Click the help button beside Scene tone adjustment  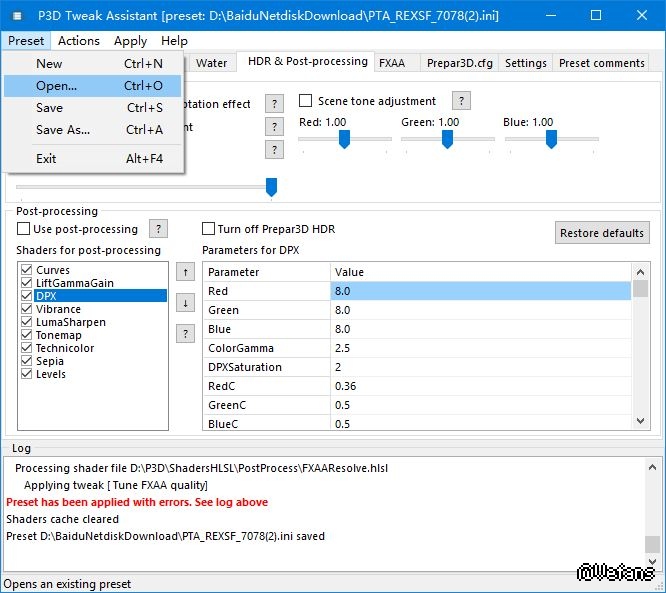click(x=461, y=101)
